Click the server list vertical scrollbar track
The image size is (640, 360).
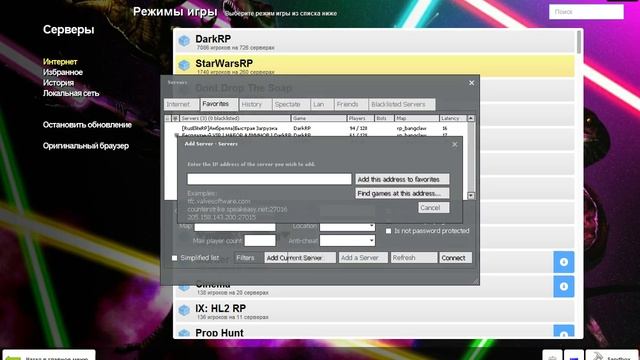(x=471, y=157)
